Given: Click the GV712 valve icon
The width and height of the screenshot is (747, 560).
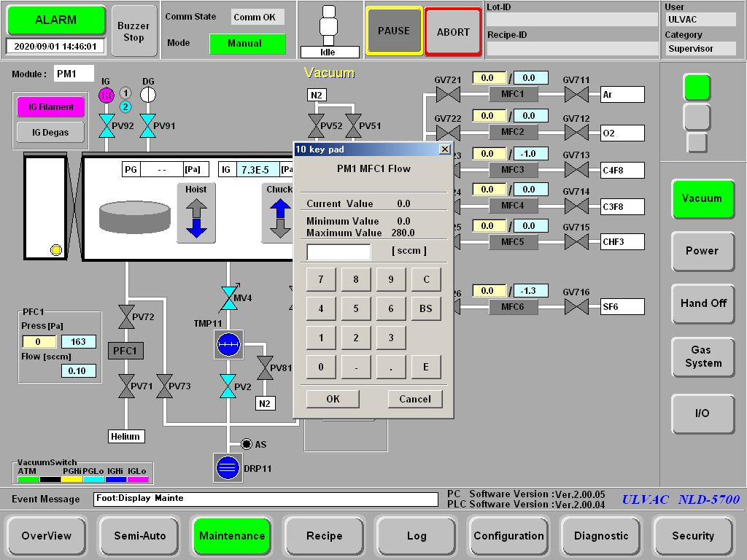Looking at the screenshot, I should 576,133.
